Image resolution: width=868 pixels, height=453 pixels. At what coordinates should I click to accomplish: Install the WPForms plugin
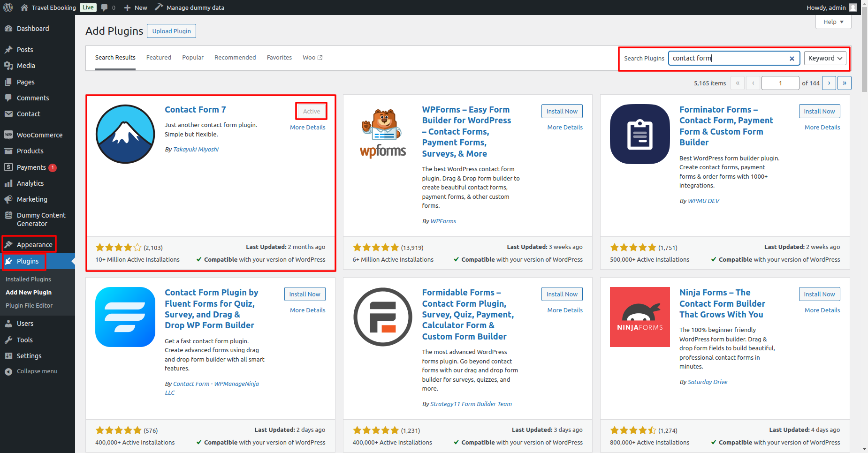(x=562, y=111)
